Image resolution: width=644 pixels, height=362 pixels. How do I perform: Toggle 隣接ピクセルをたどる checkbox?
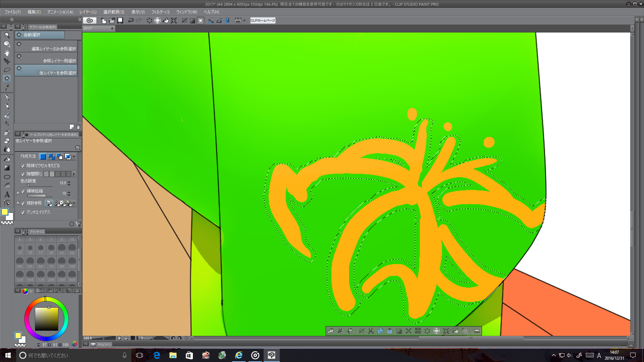(x=23, y=166)
